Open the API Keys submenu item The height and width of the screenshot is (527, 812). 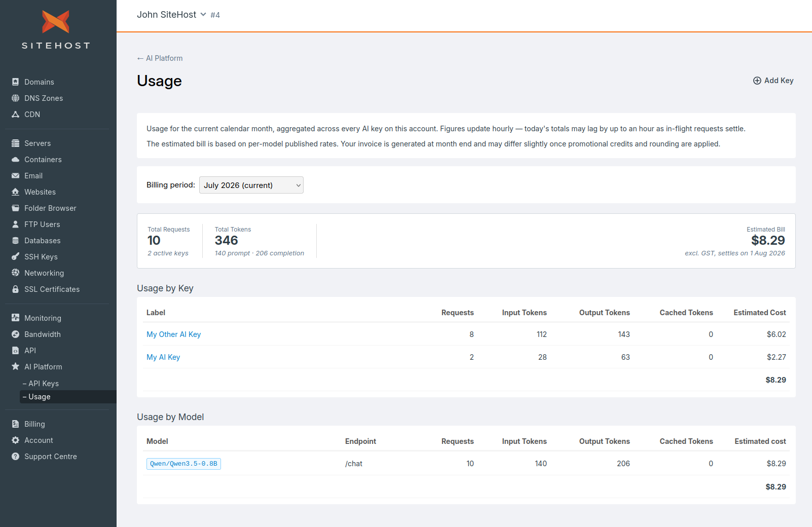coord(44,384)
